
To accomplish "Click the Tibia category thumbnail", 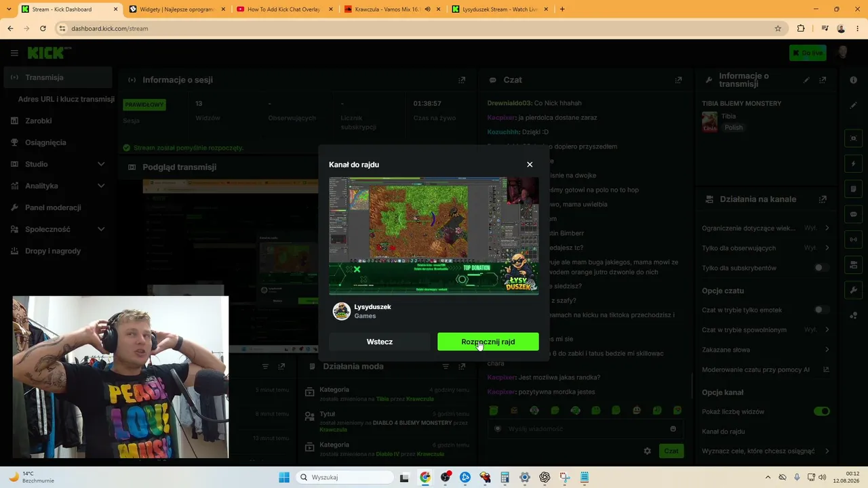I will click(x=709, y=122).
